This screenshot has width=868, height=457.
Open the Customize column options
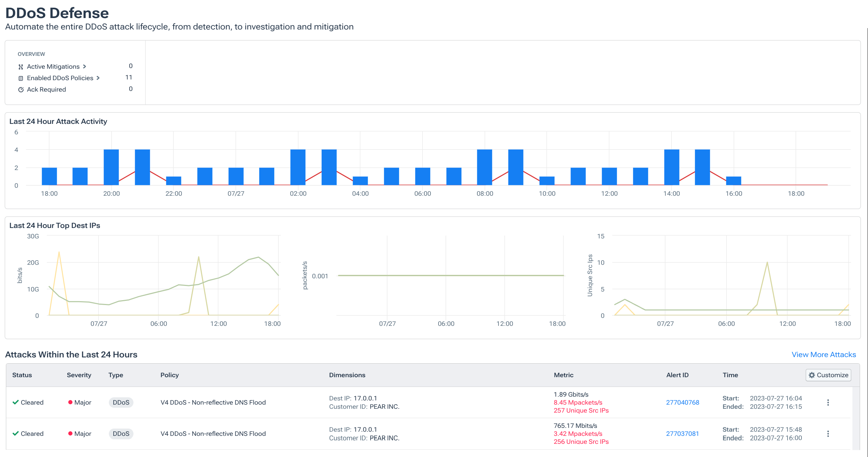point(828,375)
